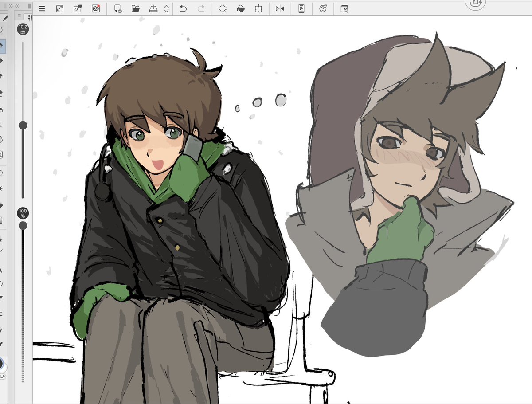The width and height of the screenshot is (532, 404).
Task: Click the diagonal-arrow interface switch icon
Action: point(59,8)
